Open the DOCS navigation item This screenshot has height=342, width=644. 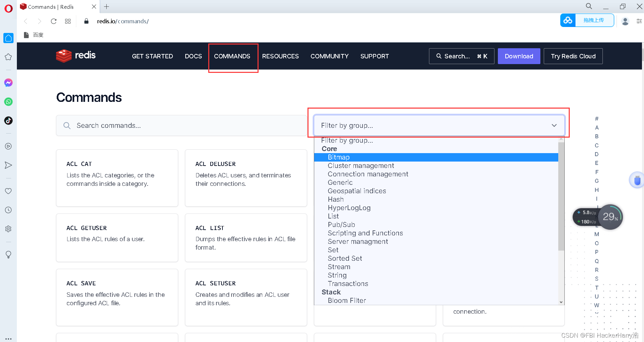pyautogui.click(x=193, y=56)
